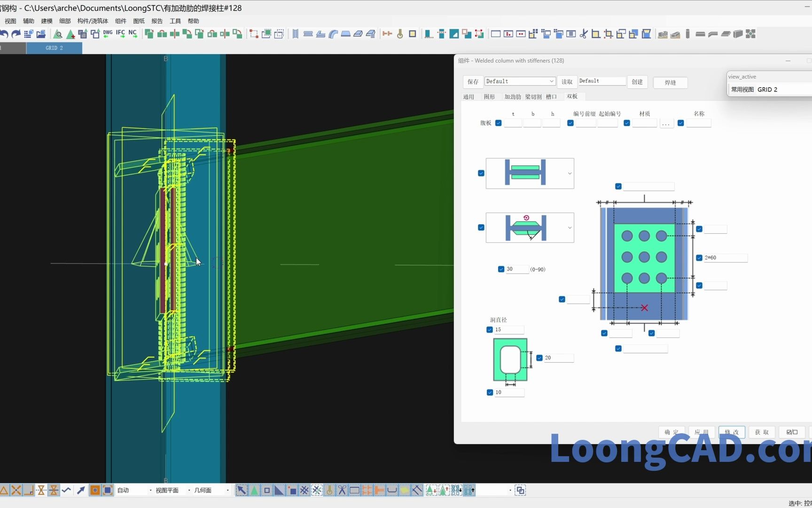Viewport: 812px width, 508px height.
Task: Click the 焊缝 button
Action: coord(671,83)
